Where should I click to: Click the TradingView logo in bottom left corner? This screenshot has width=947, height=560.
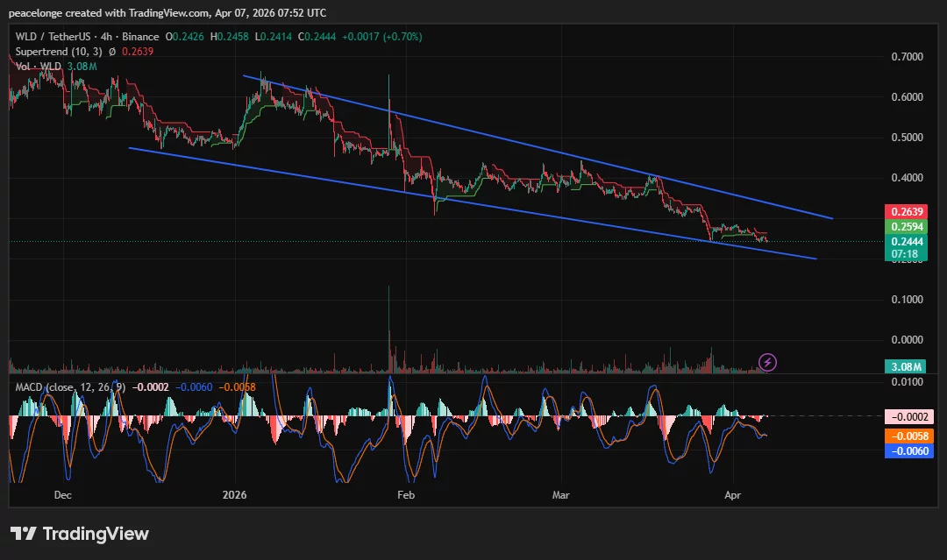pyautogui.click(x=77, y=533)
